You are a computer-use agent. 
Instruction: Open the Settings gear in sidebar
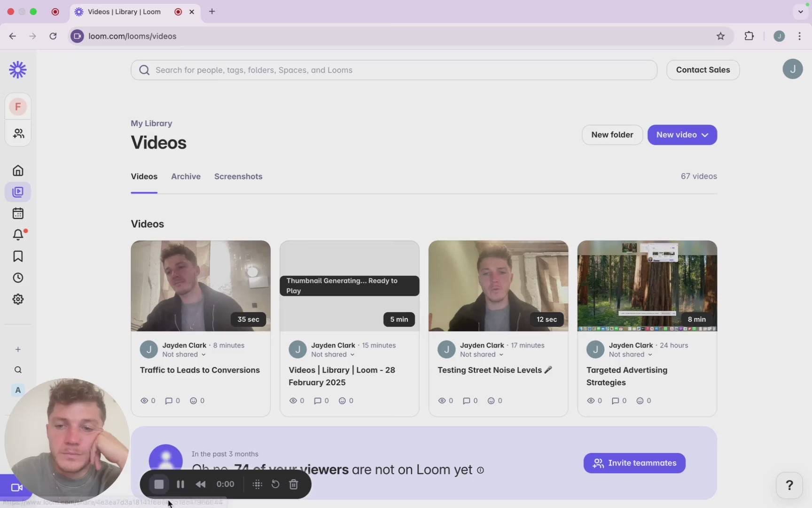pyautogui.click(x=18, y=299)
